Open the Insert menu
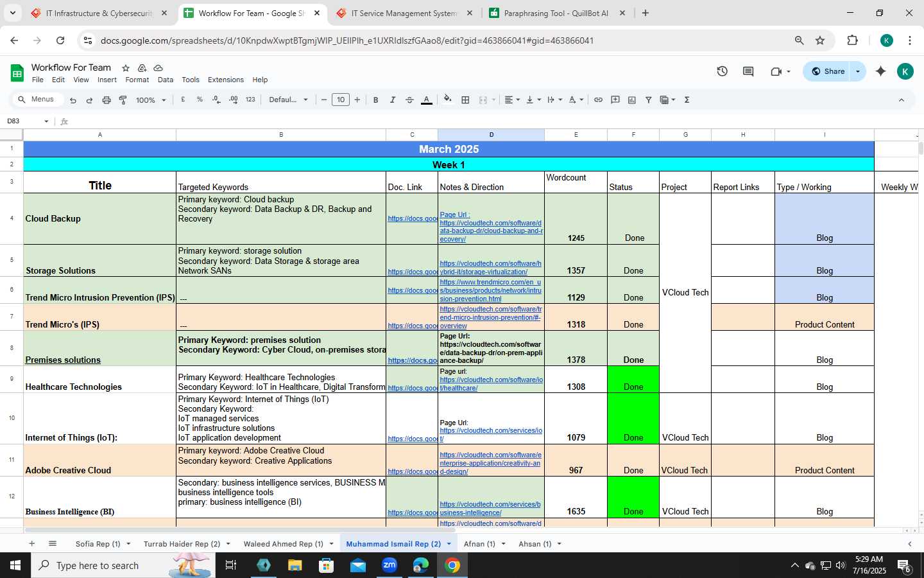The image size is (924, 578). (x=107, y=80)
